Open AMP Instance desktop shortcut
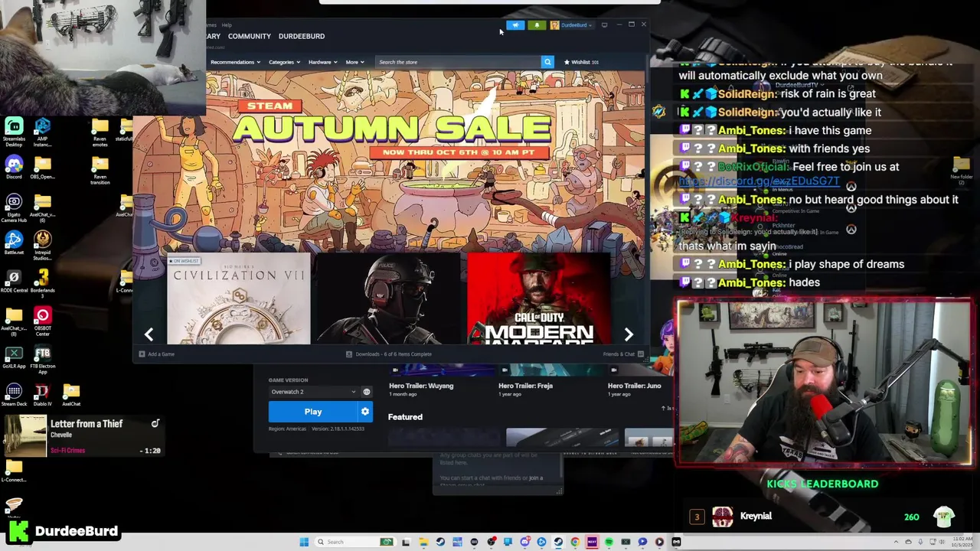This screenshot has height=551, width=980. 42,132
